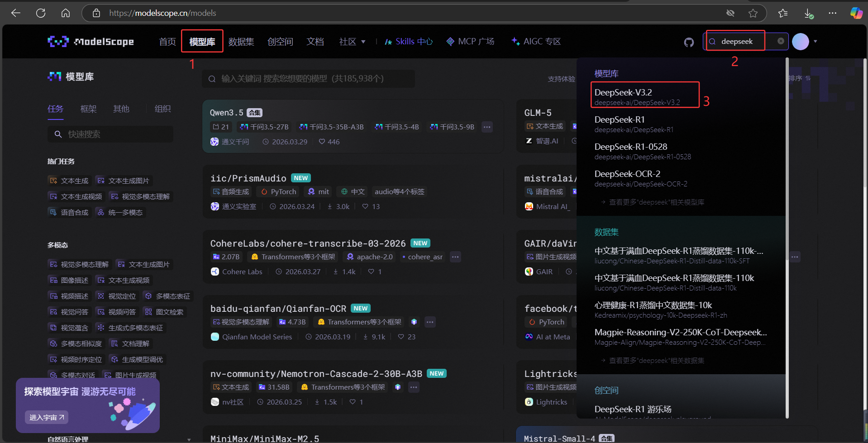Open 千问3.5-27B model chip

pos(264,127)
